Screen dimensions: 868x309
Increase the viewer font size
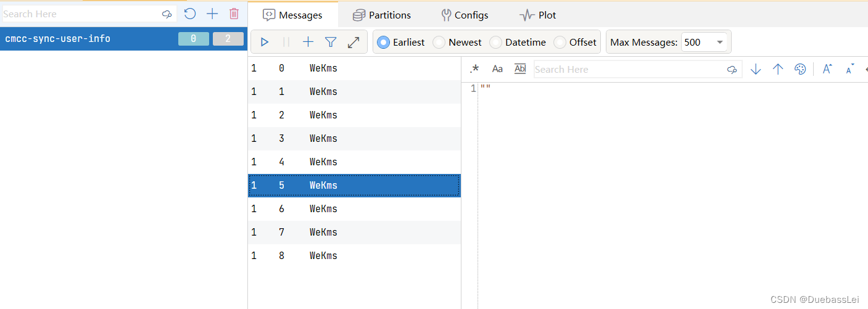coord(828,69)
